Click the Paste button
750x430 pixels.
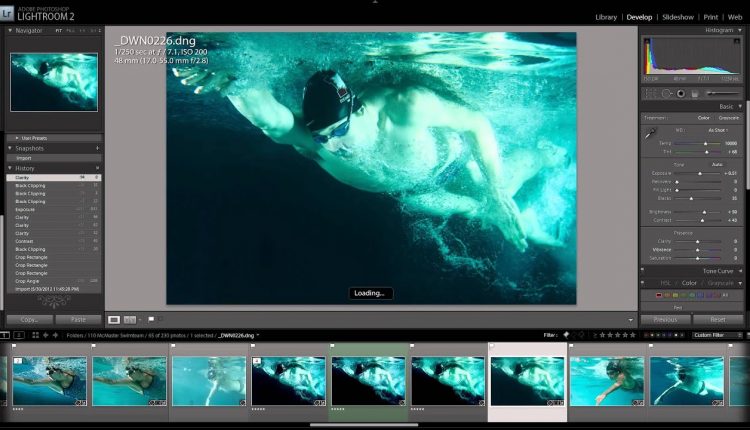(78, 320)
